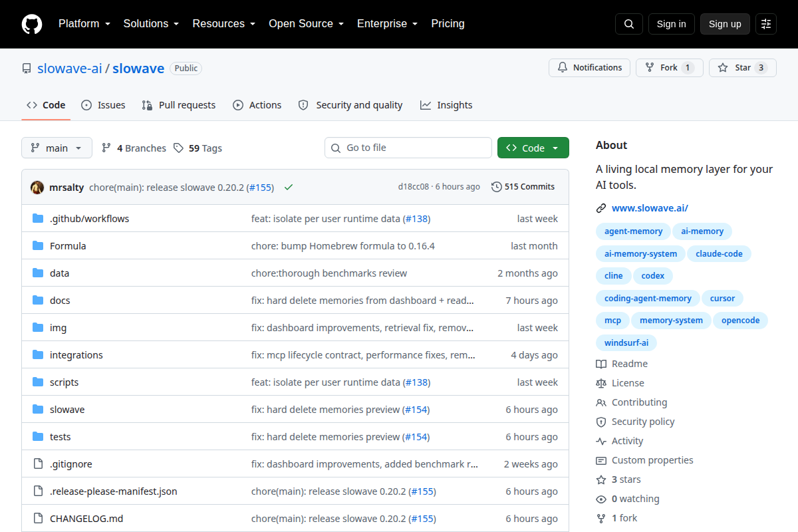Open the Insights tab
The width and height of the screenshot is (798, 532).
click(x=446, y=105)
